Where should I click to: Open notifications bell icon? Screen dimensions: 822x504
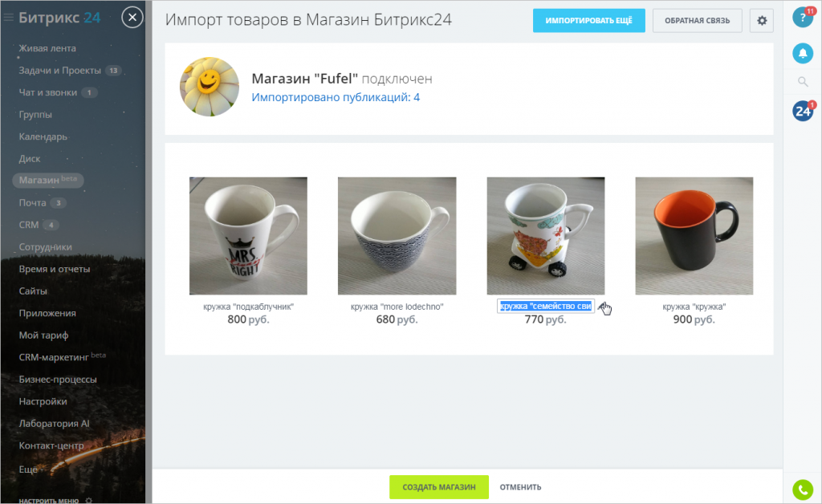pos(802,53)
